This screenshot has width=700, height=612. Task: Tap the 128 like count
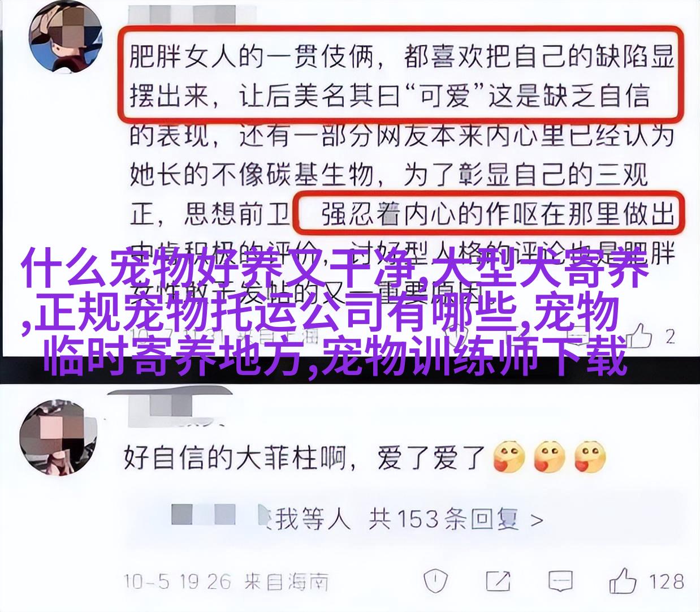[x=666, y=581]
